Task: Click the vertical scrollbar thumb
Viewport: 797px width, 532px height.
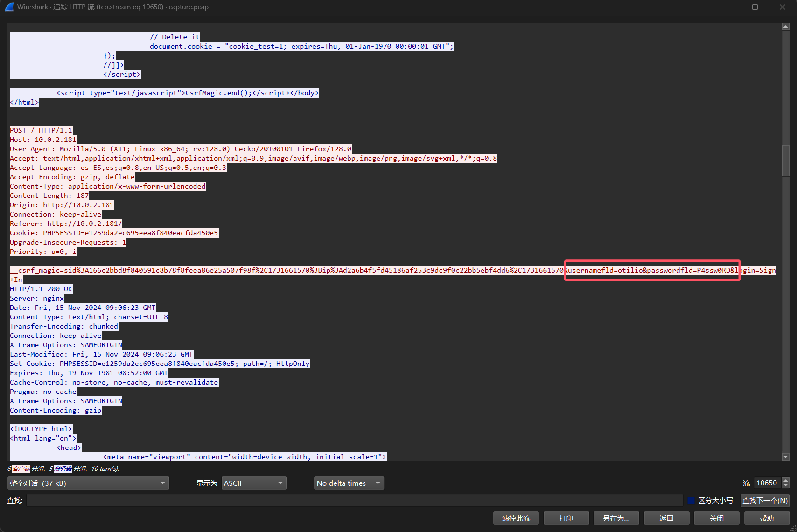Action: pos(786,161)
